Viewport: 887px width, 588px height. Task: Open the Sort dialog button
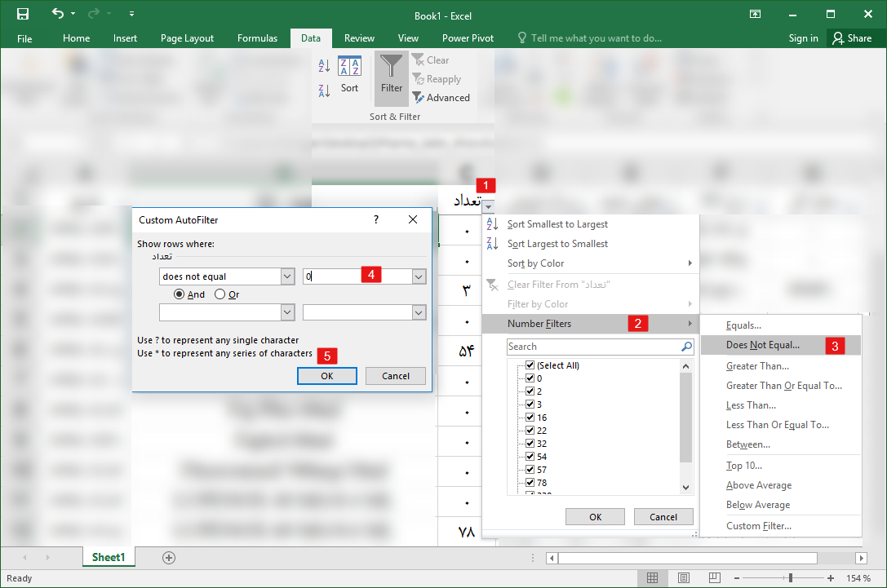(x=349, y=75)
